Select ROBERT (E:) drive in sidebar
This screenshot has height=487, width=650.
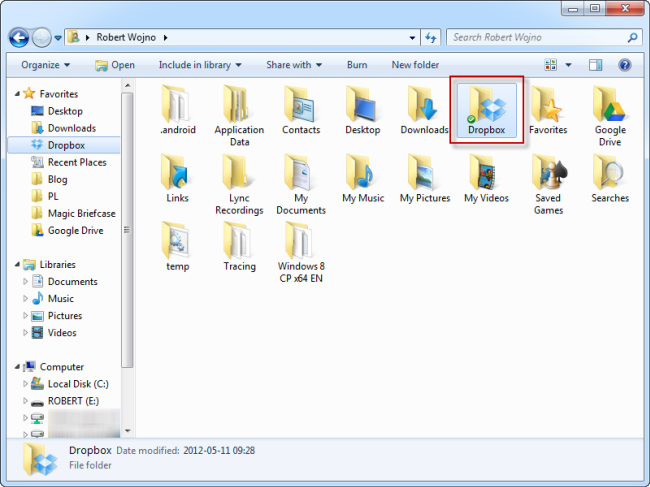point(73,401)
